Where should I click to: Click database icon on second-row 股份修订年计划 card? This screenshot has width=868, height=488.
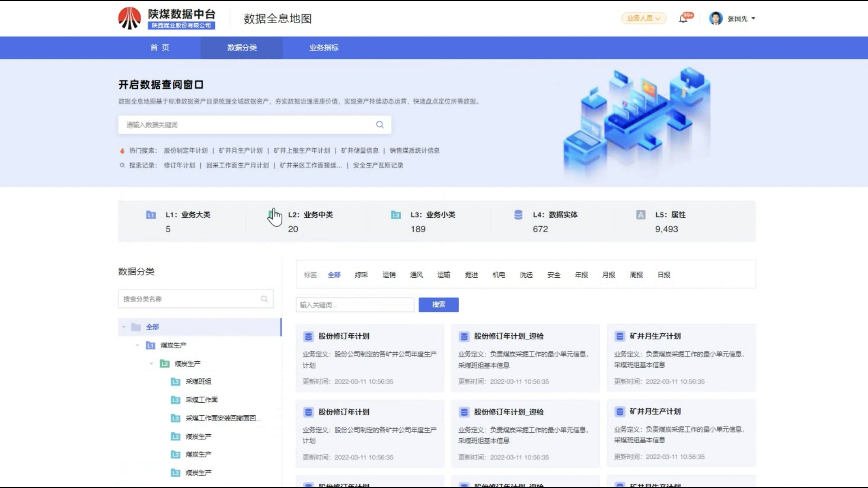click(x=308, y=412)
